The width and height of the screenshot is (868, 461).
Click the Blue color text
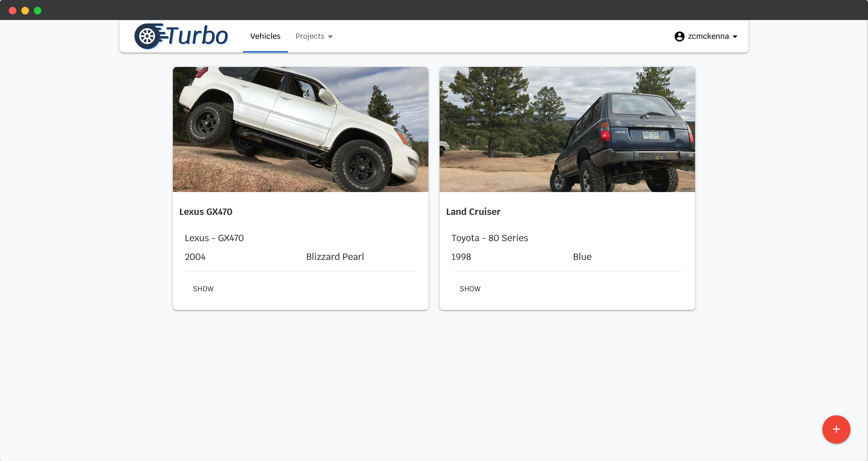click(582, 257)
